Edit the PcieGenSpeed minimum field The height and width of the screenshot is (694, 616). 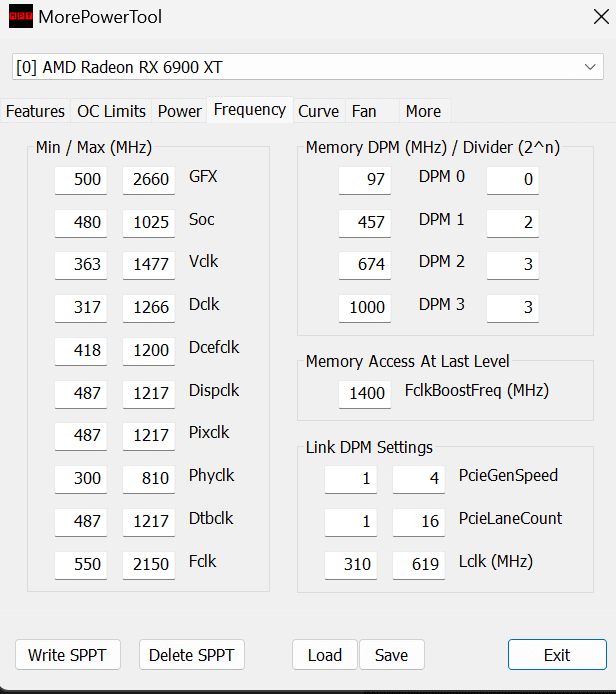351,478
